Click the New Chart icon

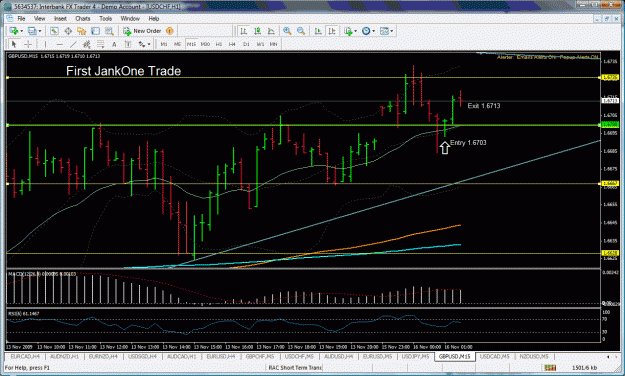coord(14,31)
